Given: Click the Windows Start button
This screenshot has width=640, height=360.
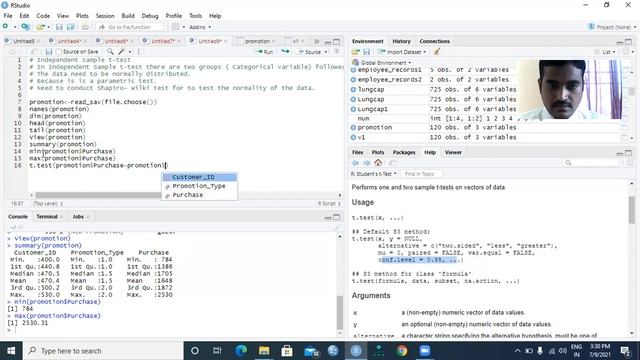Looking at the screenshot, I should click(x=11, y=351).
